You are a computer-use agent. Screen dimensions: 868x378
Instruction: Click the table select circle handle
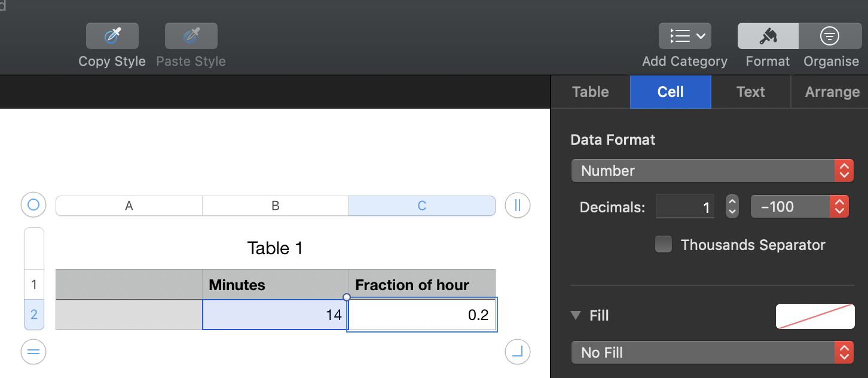click(x=33, y=205)
